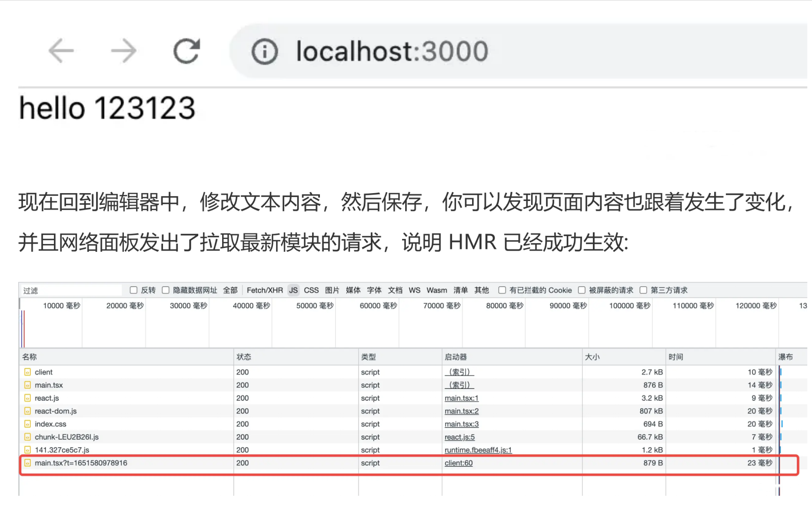Check the 有已拦截的 Cookie option
812x509 pixels.
[502, 290]
